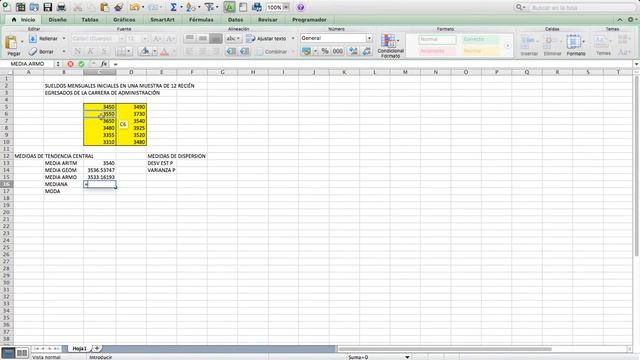Click the thousands separator 000 button

(338, 51)
